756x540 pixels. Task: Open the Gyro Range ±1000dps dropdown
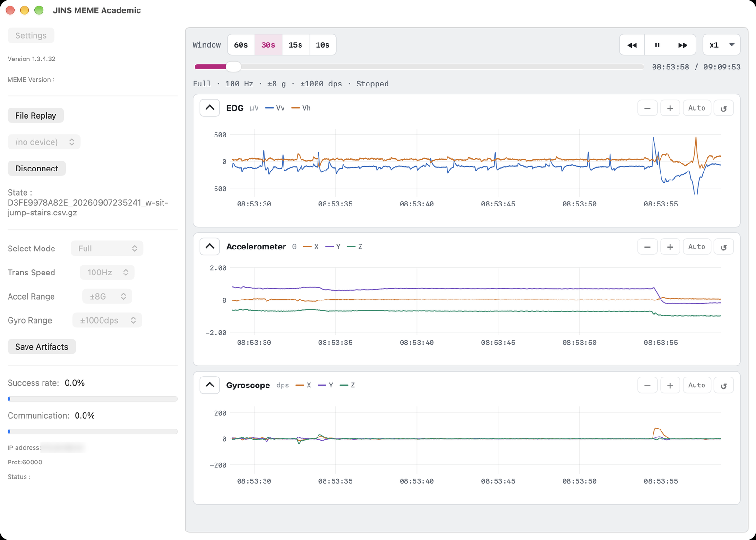(x=107, y=320)
